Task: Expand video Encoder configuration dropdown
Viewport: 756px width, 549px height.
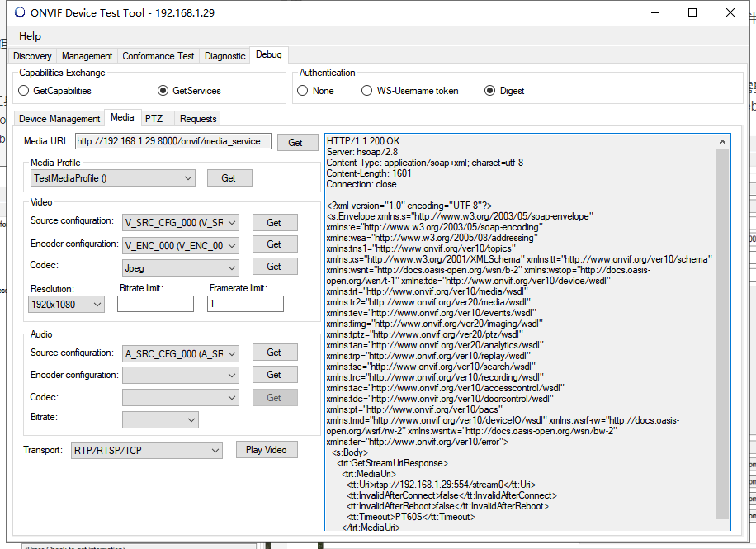Action: tap(181, 245)
